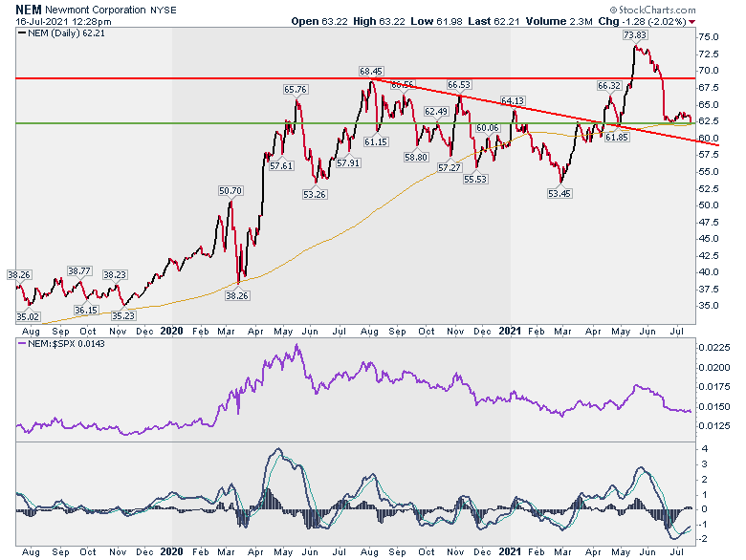Screen dimensions: 746x560
Task: Click the 38.23 price label
Action: 115,275
